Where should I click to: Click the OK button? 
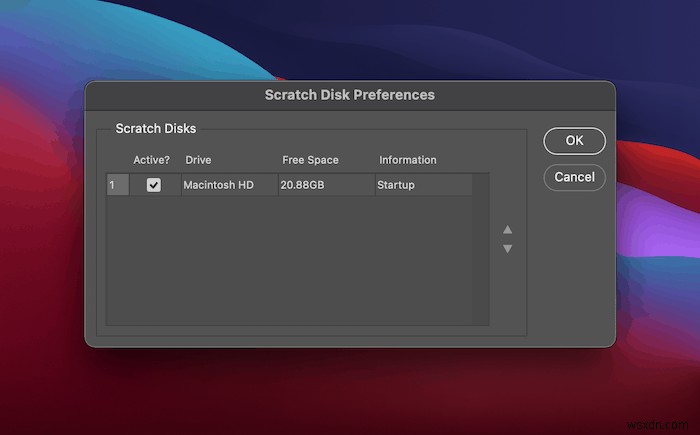[574, 141]
